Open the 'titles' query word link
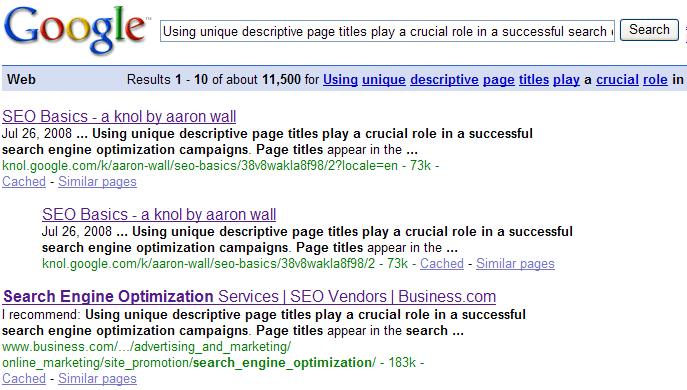The width and height of the screenshot is (687, 390). tap(534, 79)
